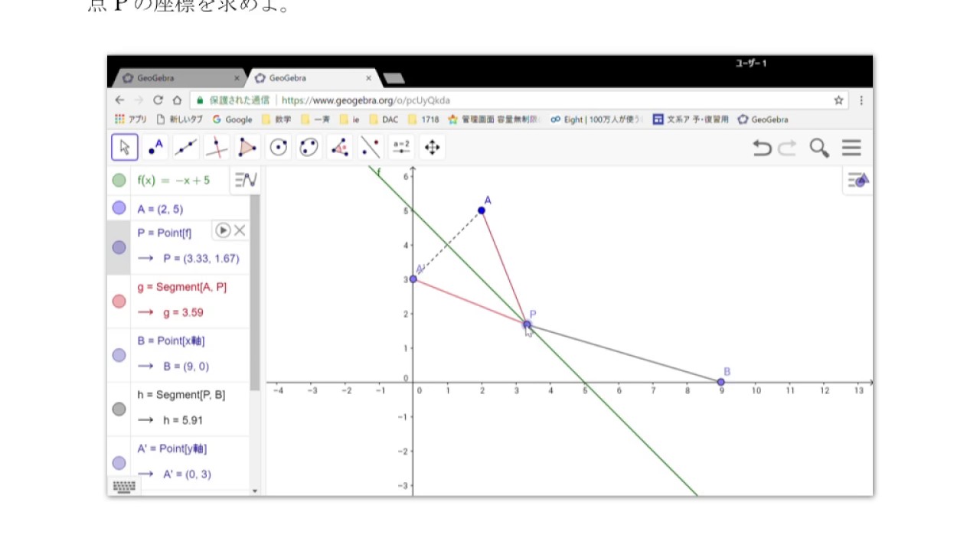Open the algebra view style bar
The height and width of the screenshot is (551, 980).
246,180
